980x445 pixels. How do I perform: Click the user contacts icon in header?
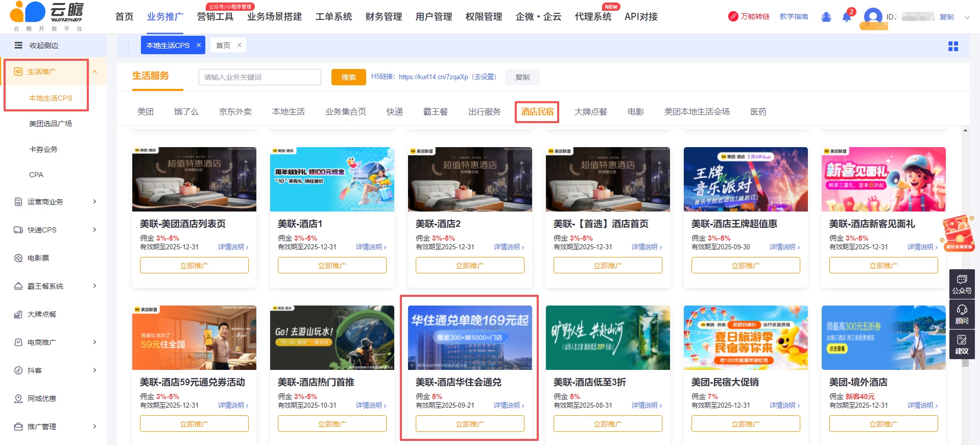[x=826, y=17]
